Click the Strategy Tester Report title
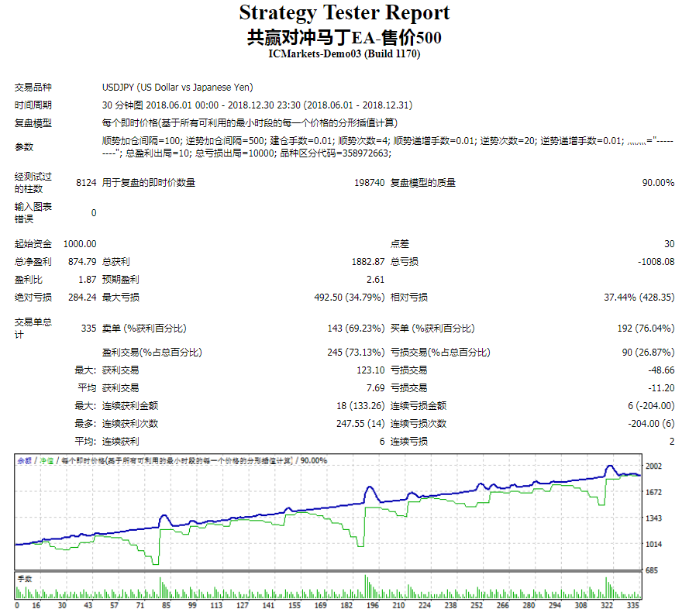 click(344, 12)
